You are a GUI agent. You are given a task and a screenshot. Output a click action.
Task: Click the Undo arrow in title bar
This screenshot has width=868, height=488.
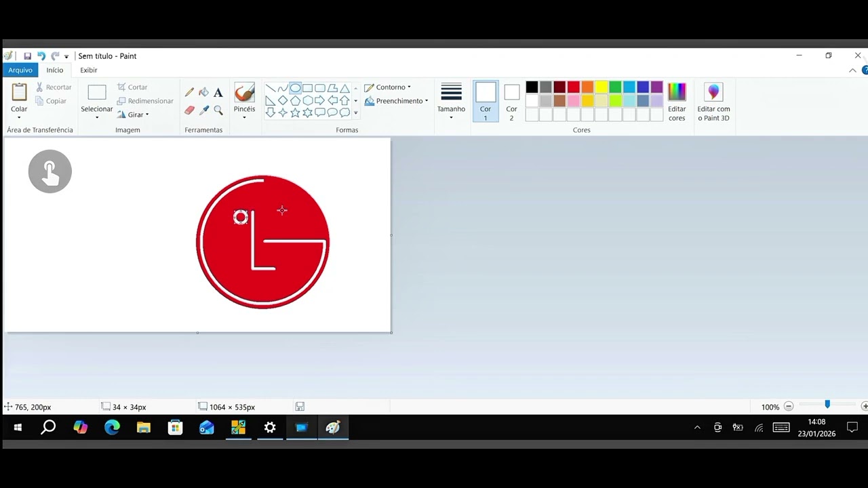(x=41, y=56)
